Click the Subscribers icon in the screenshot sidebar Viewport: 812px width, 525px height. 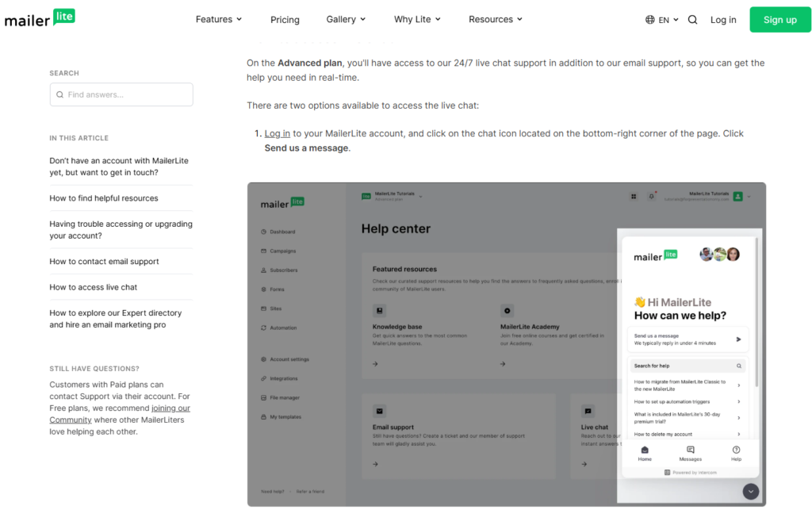click(x=263, y=270)
